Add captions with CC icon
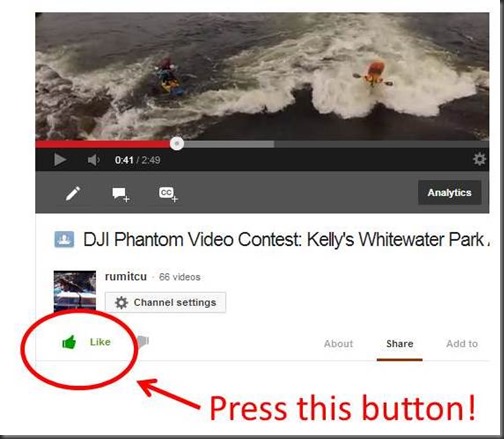This screenshot has height=439, width=504. point(168,194)
